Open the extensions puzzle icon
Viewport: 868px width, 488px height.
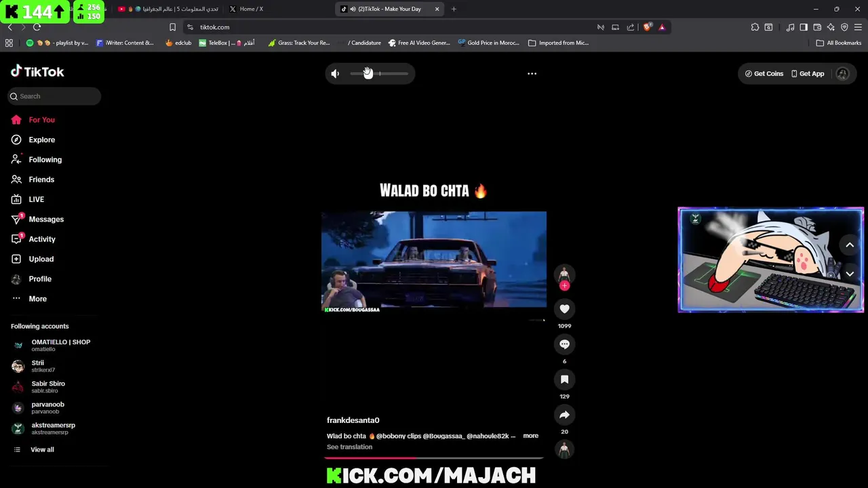(x=755, y=27)
